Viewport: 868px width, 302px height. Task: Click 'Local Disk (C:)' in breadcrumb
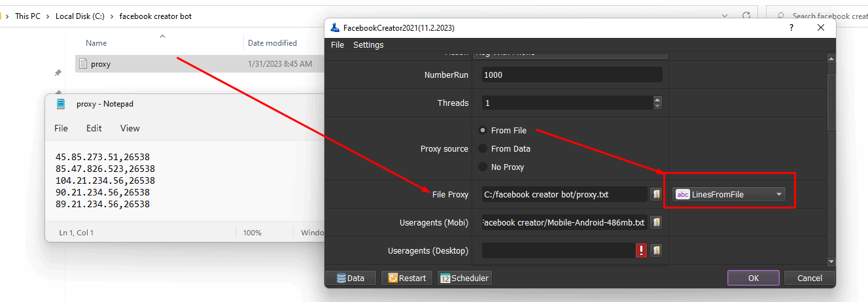click(80, 16)
